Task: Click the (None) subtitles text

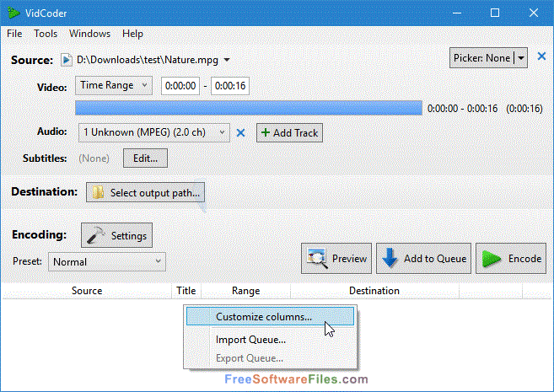Action: point(94,158)
